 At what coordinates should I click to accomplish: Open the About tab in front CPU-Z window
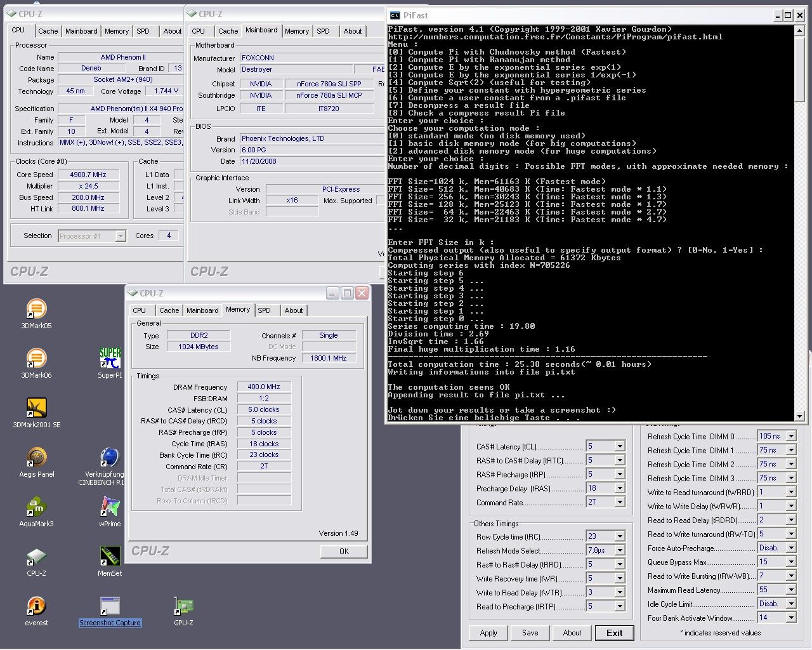[x=294, y=310]
